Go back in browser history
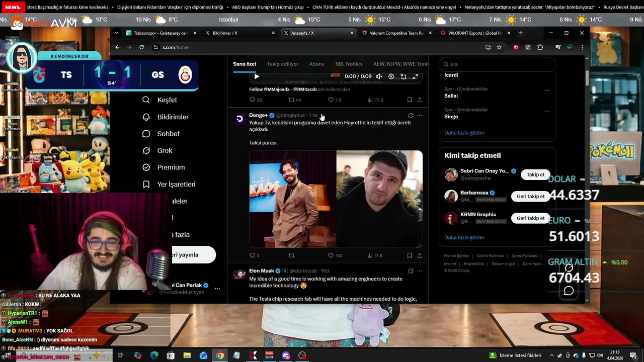The image size is (644, 362). point(117,47)
